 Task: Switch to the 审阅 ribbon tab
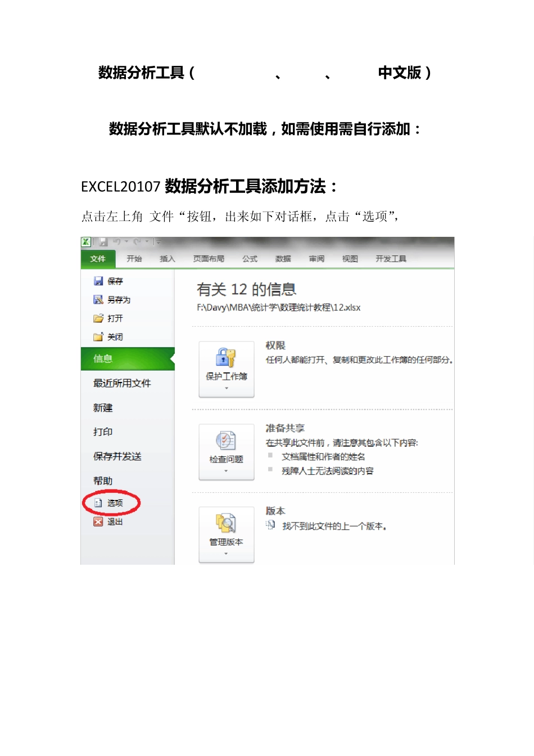coord(316,259)
